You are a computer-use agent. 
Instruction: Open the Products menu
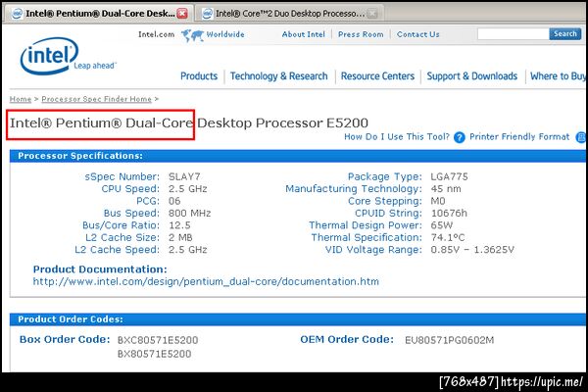click(x=199, y=76)
